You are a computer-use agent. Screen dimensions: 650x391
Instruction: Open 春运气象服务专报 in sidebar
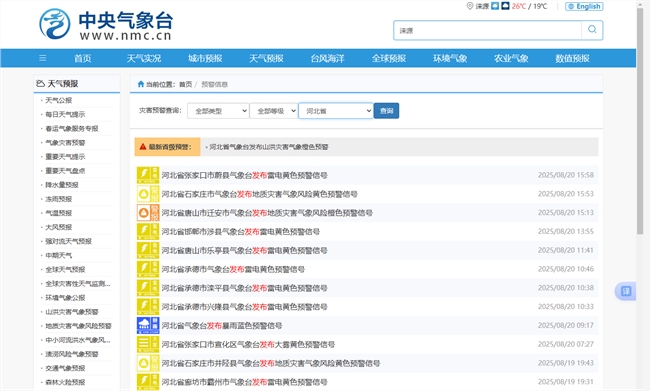[72, 129]
